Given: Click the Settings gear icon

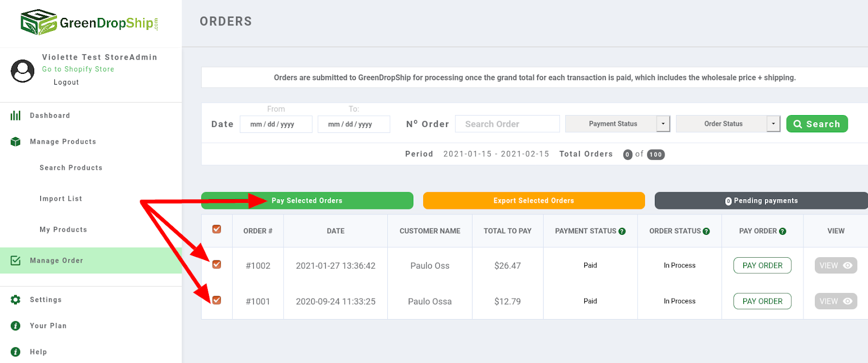Looking at the screenshot, I should [16, 300].
